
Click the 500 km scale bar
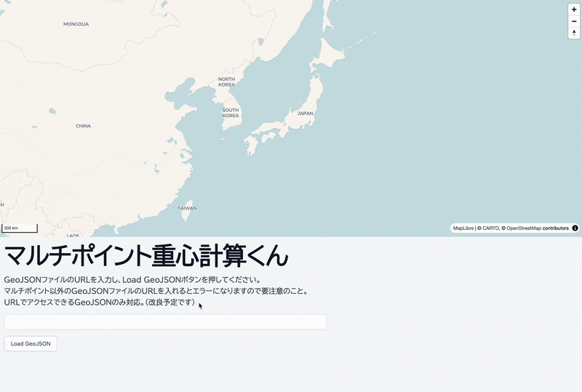click(x=20, y=228)
